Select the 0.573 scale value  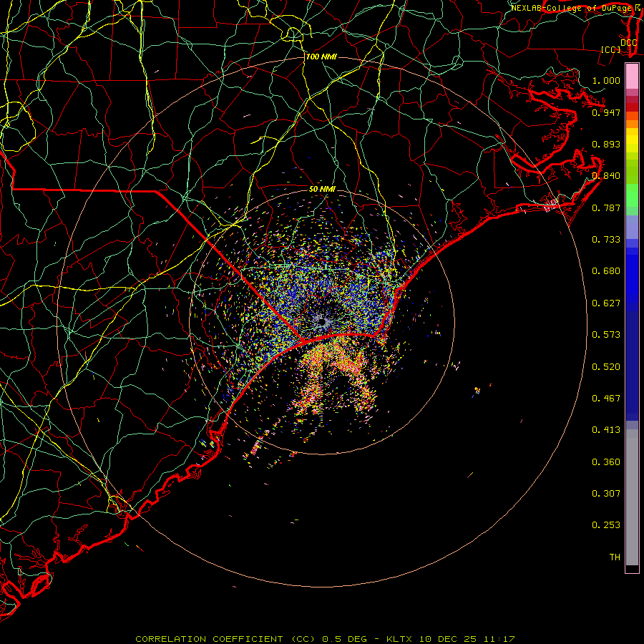pos(606,335)
